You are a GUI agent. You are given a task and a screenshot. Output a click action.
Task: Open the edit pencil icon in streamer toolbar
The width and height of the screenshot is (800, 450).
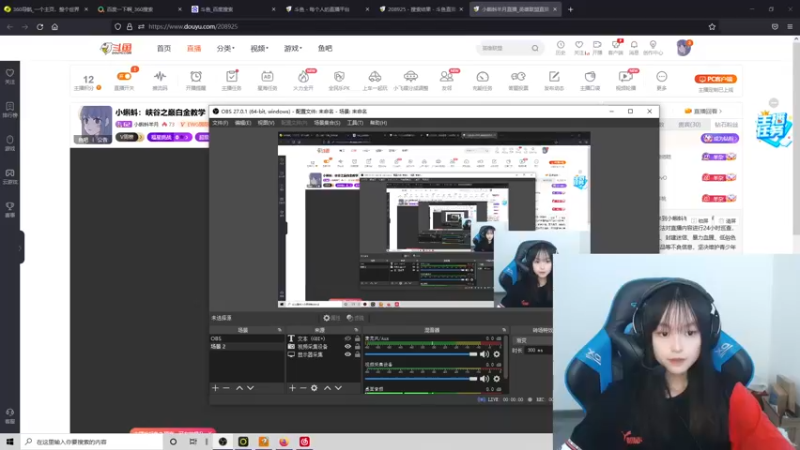tap(554, 77)
